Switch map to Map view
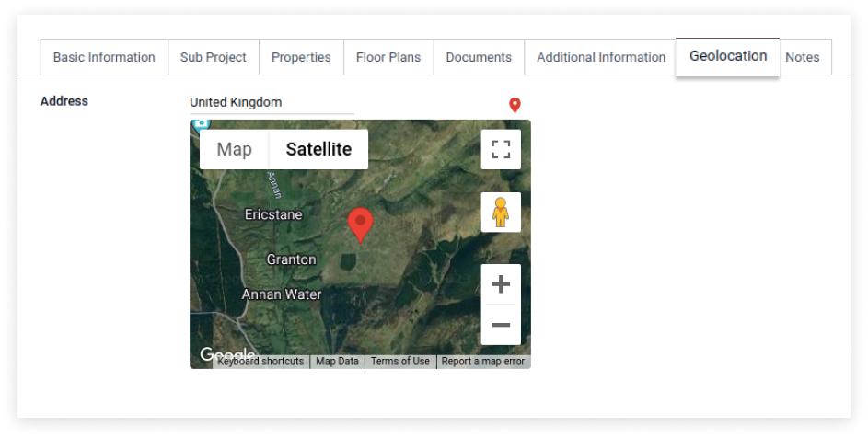868x438 pixels. click(235, 149)
